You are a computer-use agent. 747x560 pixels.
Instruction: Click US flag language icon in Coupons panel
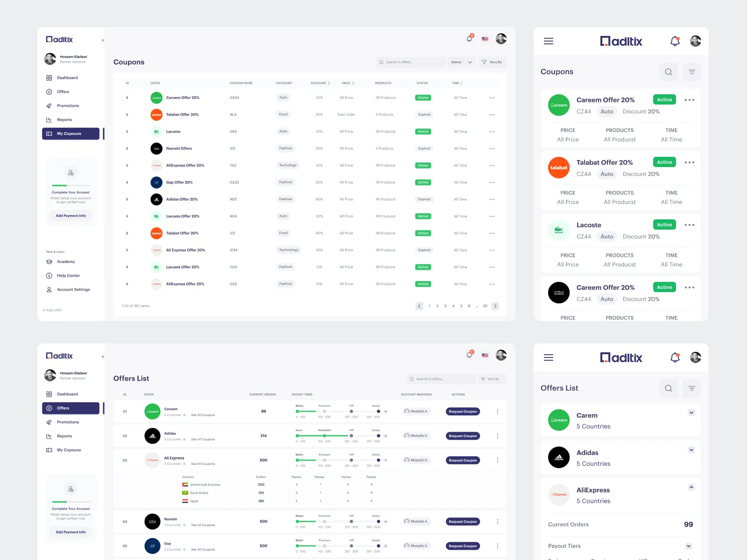(485, 39)
